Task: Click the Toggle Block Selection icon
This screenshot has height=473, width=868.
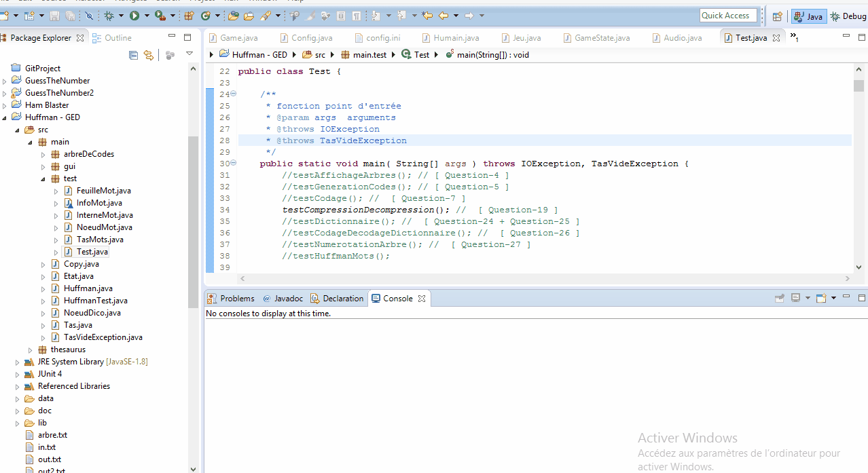Action: pos(340,15)
